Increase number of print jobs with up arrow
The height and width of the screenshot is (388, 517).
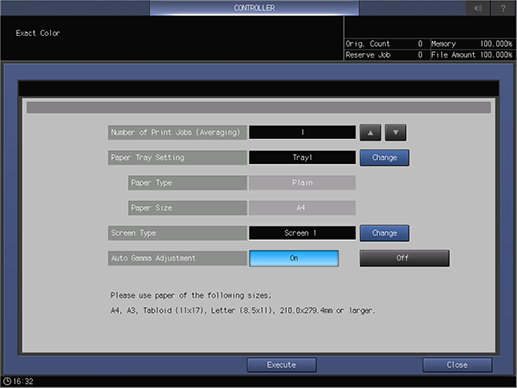[x=370, y=133]
